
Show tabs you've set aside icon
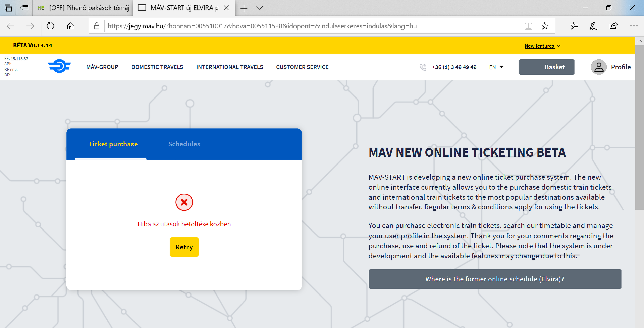pyautogui.click(x=8, y=8)
